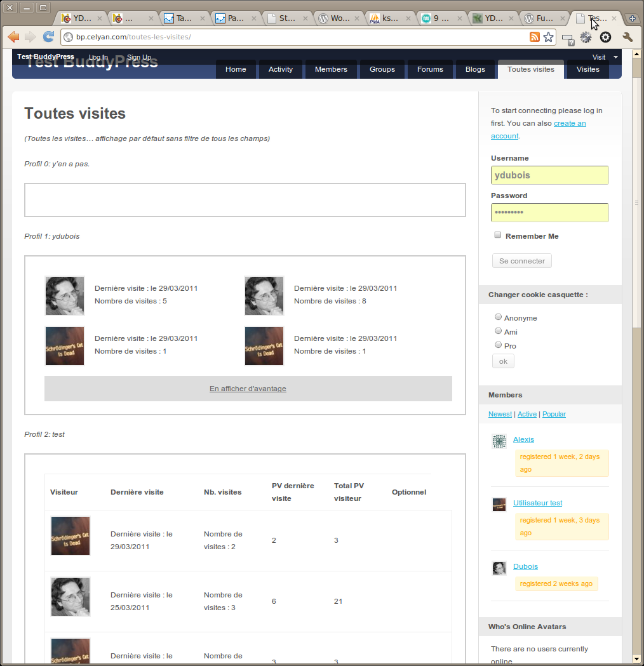This screenshot has width=644, height=666.
Task: Click Log In in admin bar
Action: tap(98, 57)
